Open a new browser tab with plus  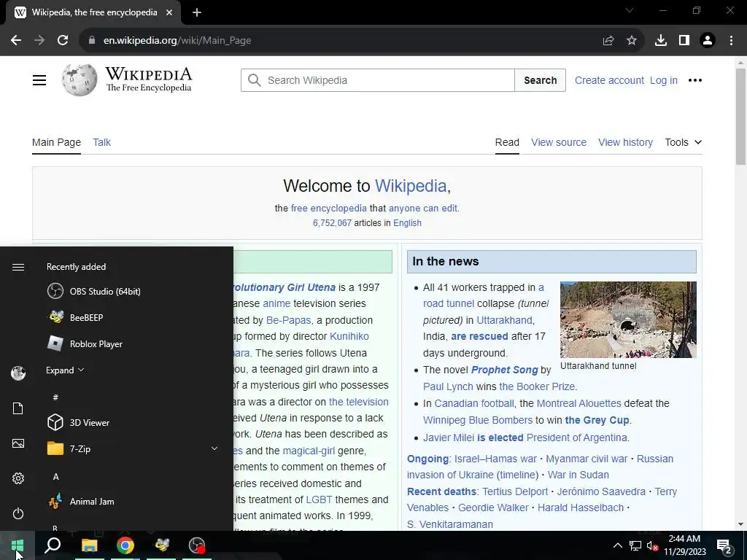click(x=197, y=13)
